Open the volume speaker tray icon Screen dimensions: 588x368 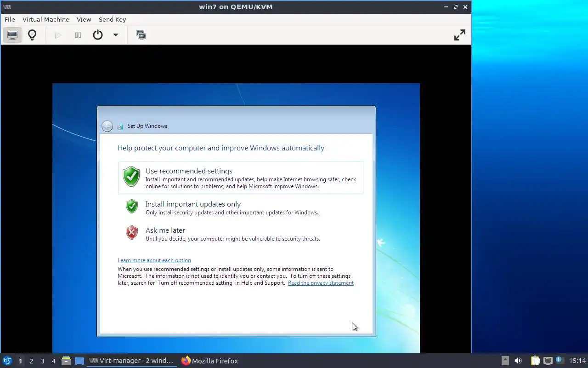point(518,361)
